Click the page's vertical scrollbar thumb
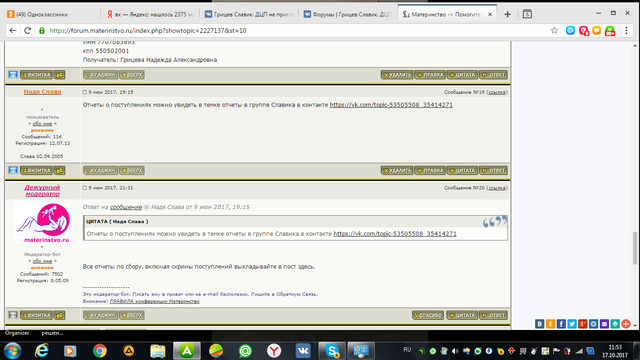The height and width of the screenshot is (360, 640). pos(635,248)
